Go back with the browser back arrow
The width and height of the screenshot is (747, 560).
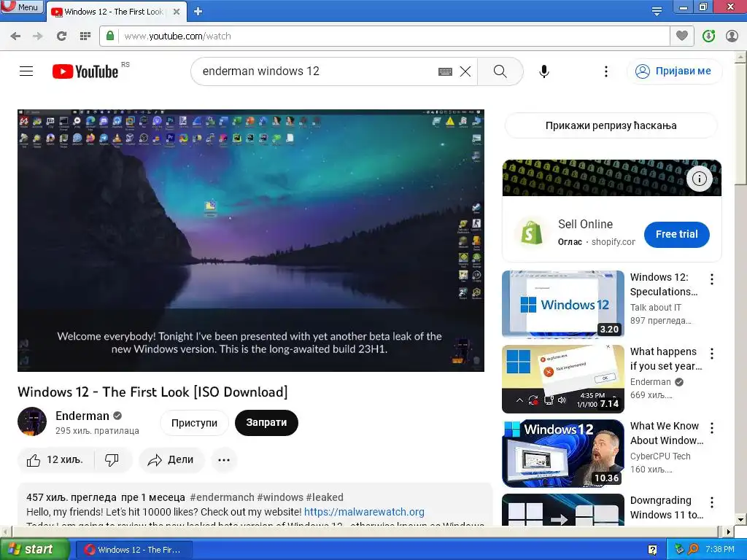pyautogui.click(x=15, y=36)
